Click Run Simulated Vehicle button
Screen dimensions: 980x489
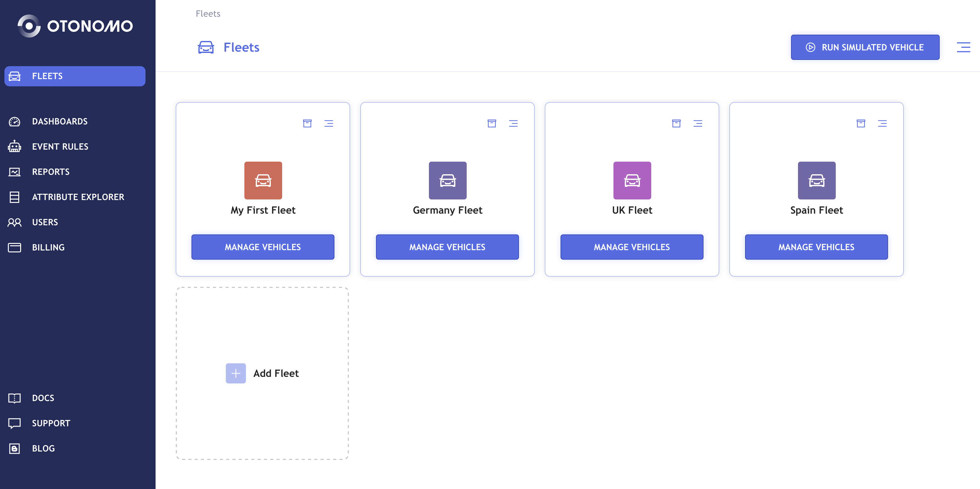tap(865, 47)
